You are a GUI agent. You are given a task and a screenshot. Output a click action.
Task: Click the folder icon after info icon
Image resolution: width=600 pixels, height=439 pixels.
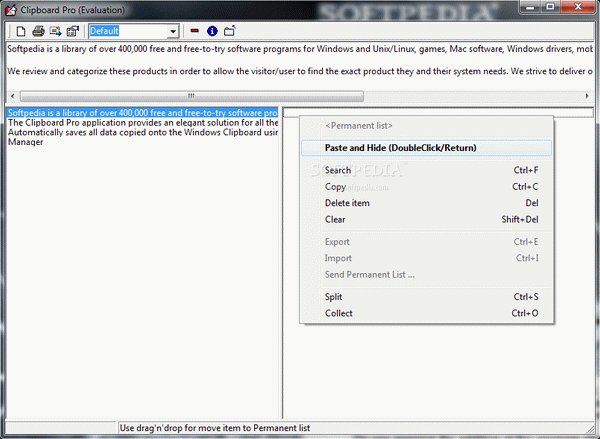[230, 31]
